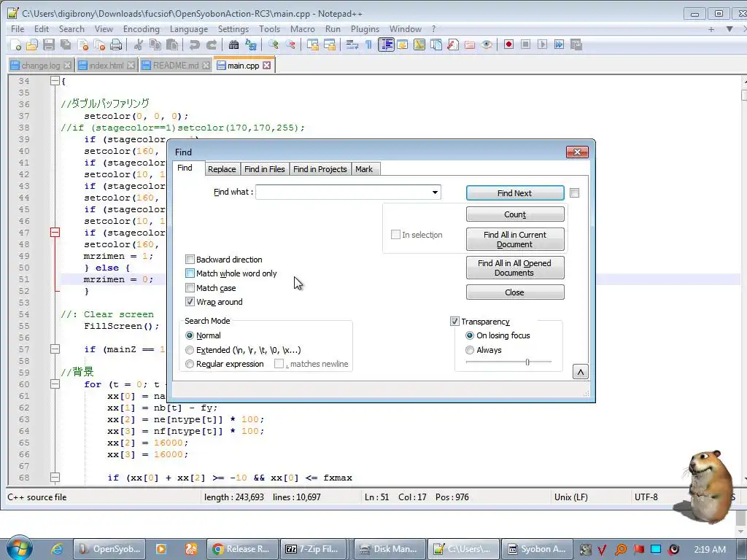The height and width of the screenshot is (560, 747).
Task: Click the Find binoculars icon
Action: [x=233, y=44]
